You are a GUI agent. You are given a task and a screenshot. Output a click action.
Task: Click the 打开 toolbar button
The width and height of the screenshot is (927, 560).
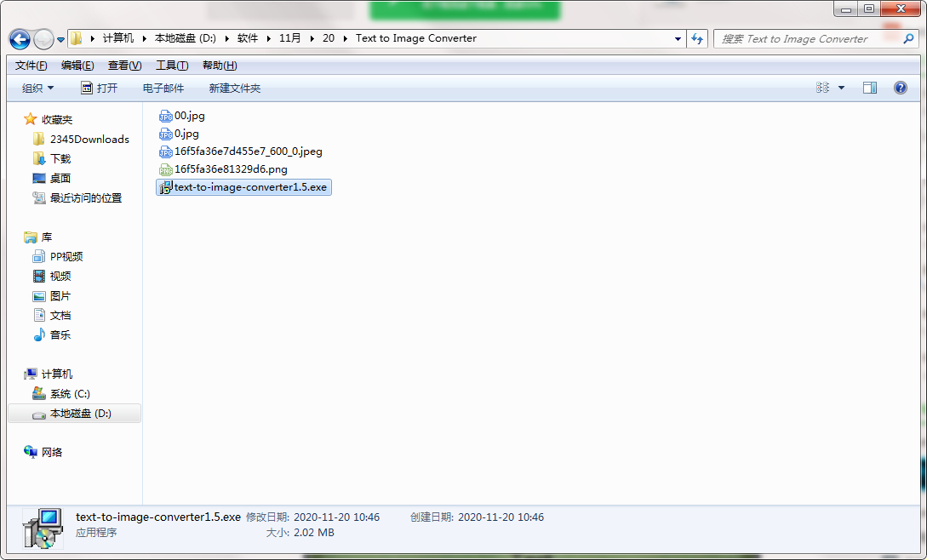[100, 89]
